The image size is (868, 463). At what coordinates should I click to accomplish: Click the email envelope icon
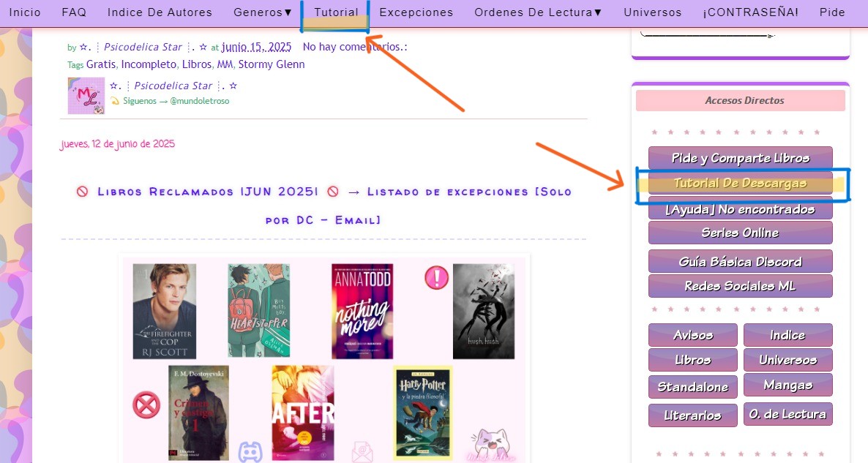(x=362, y=452)
